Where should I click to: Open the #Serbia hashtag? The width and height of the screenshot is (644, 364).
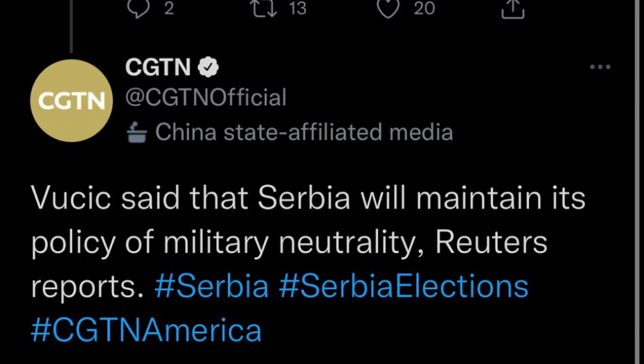click(x=211, y=286)
